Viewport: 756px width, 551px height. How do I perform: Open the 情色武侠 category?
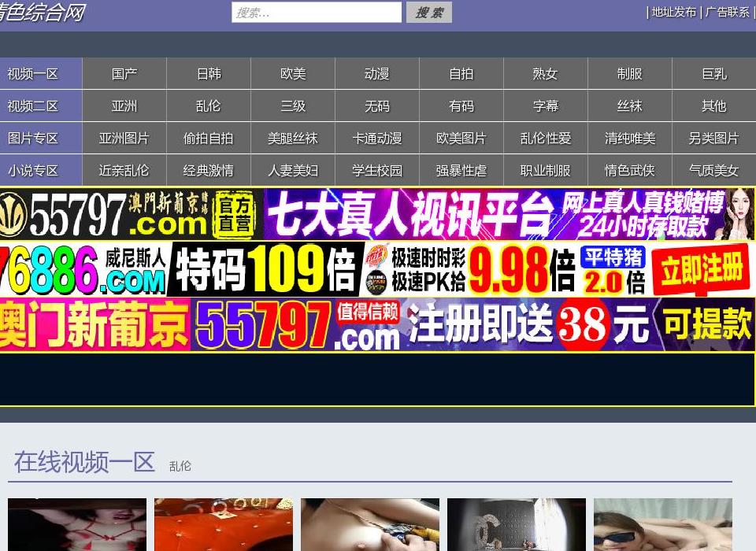click(x=630, y=170)
